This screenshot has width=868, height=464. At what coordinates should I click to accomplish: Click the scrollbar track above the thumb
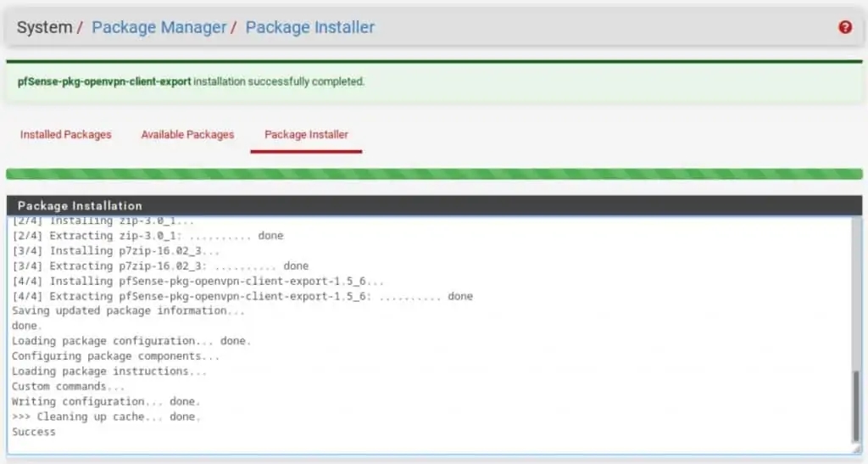coord(856,288)
